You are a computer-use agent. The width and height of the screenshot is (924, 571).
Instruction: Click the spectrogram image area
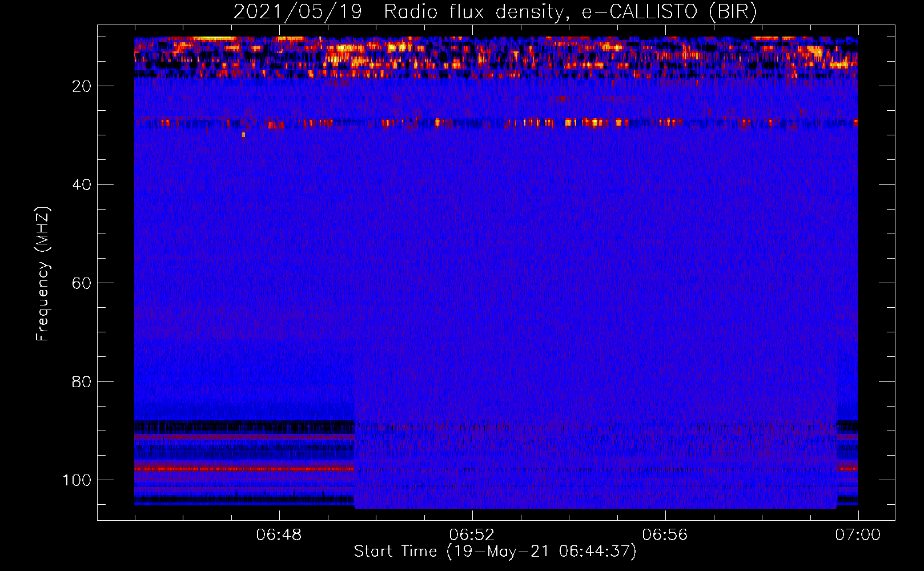point(496,272)
